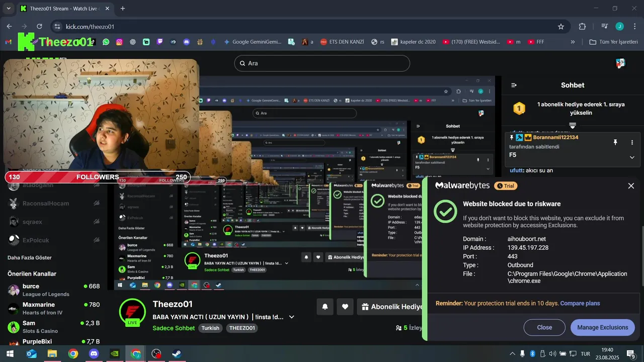Open pinned message three-dot options
Screen dimensions: 644x362
pyautogui.click(x=632, y=142)
